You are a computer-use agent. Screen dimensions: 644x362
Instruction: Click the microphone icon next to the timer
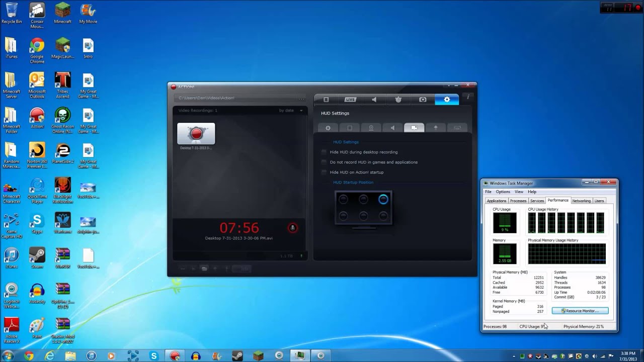click(292, 228)
